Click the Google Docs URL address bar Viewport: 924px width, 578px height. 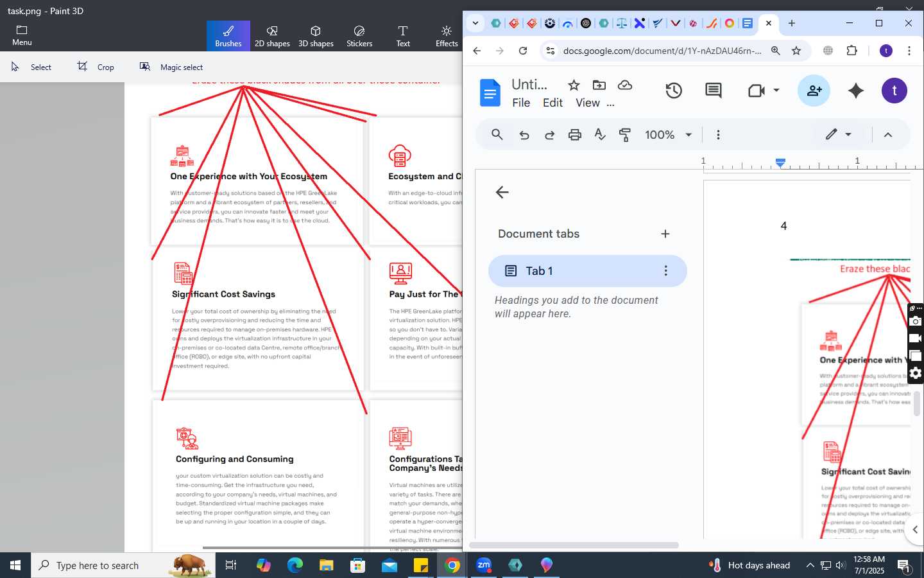coord(662,51)
